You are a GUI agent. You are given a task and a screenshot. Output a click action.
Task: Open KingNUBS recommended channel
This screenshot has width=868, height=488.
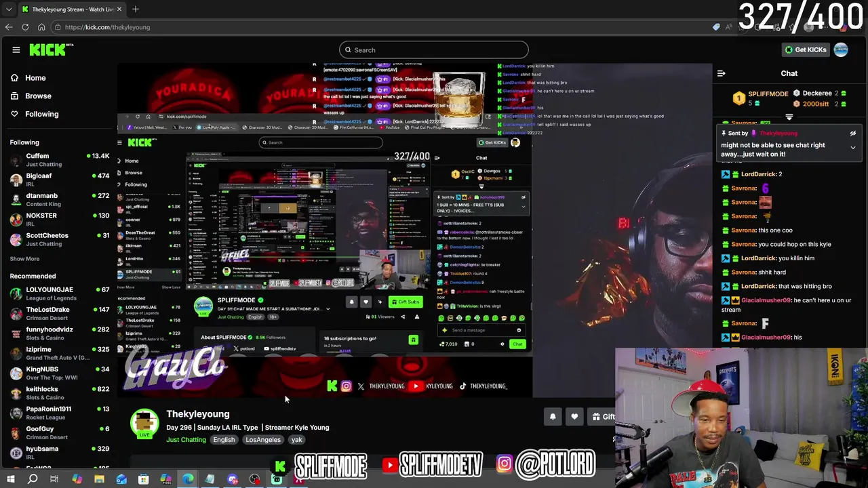click(x=59, y=373)
